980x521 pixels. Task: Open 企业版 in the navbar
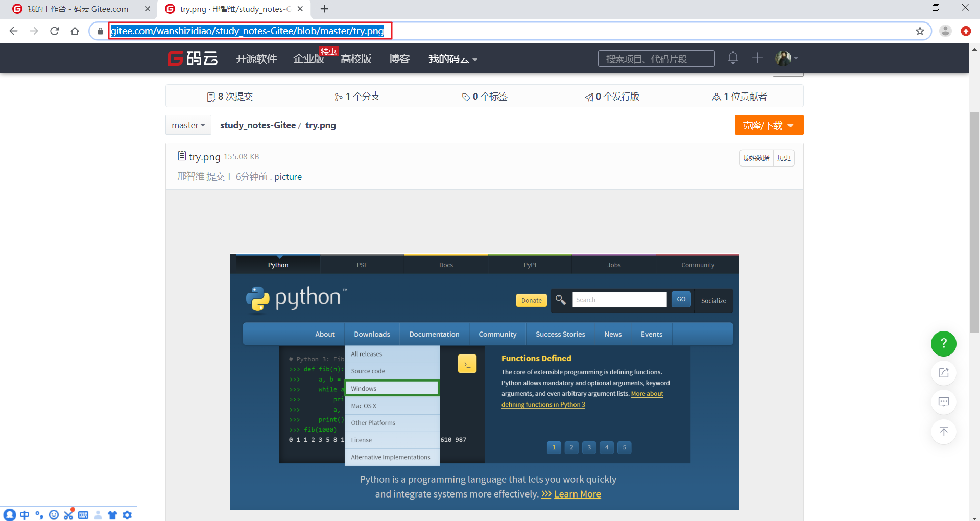tap(308, 59)
